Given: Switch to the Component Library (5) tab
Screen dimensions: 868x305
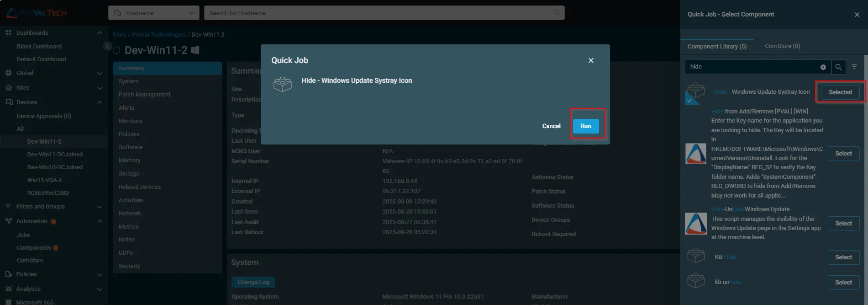Looking at the screenshot, I should tap(717, 46).
